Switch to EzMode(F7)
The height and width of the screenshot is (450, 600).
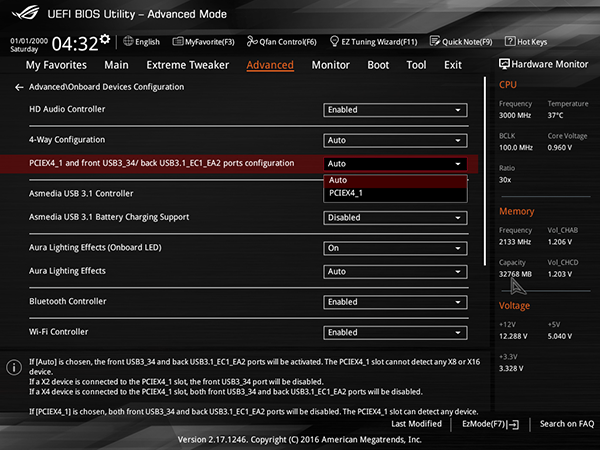[x=491, y=424]
